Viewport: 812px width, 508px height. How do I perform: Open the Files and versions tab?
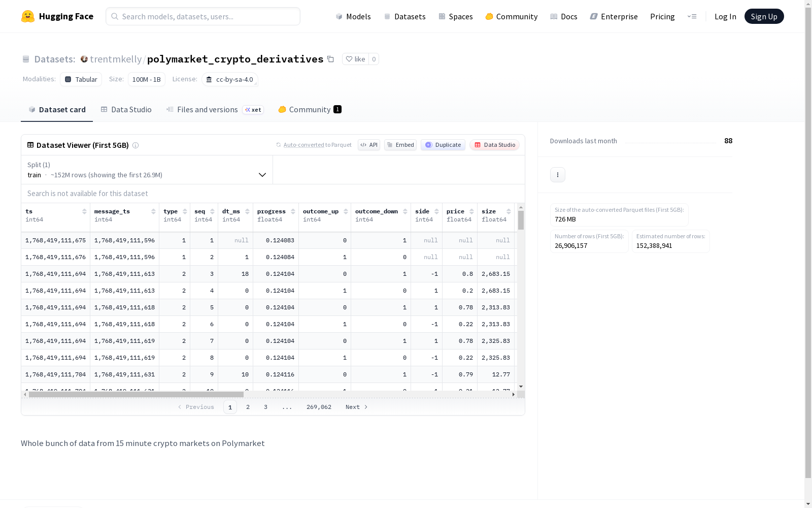click(x=215, y=110)
